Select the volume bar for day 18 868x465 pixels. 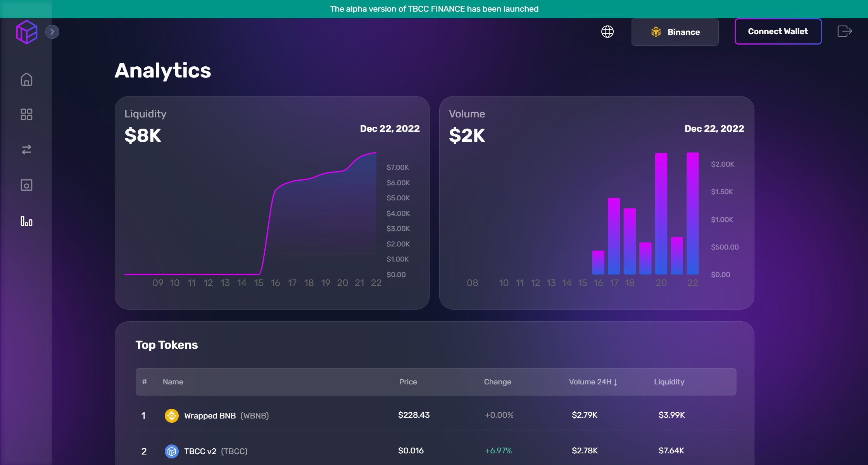[630, 241]
